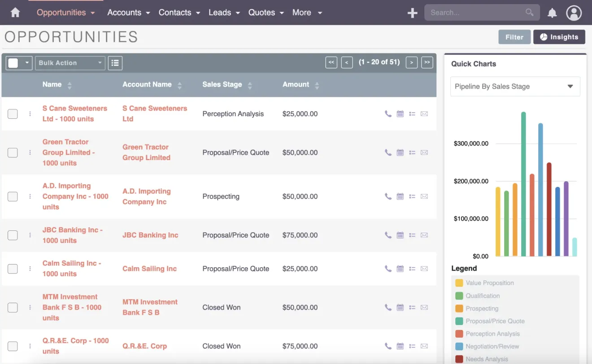Image resolution: width=592 pixels, height=364 pixels.
Task: Click the email envelope icon for Calm Sailing Inc
Action: pos(424,269)
